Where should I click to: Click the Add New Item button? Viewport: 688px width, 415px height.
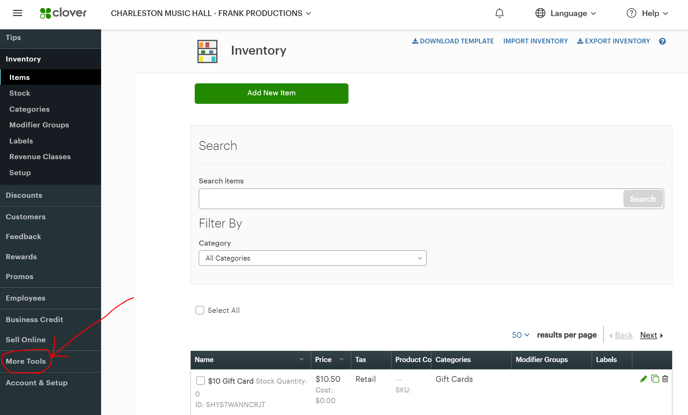(271, 93)
